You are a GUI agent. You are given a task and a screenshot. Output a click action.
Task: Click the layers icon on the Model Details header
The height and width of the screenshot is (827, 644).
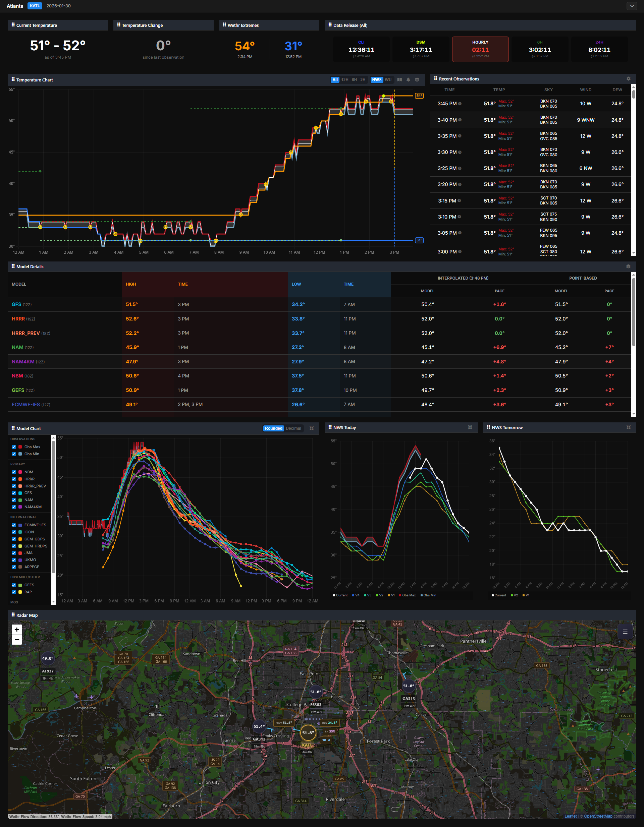coord(629,266)
